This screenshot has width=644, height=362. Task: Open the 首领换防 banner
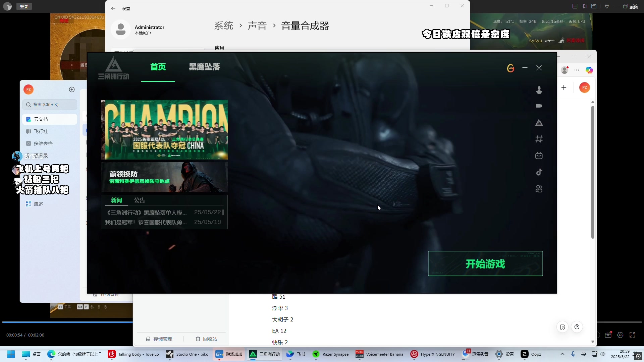click(x=164, y=177)
